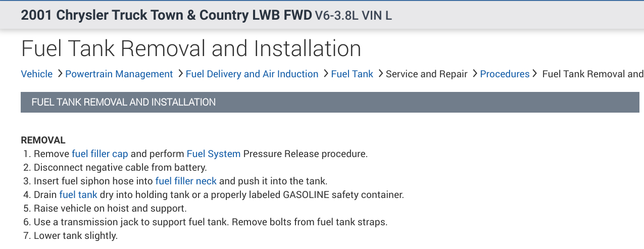Click chevron before Procedures breadcrumb

tap(474, 74)
